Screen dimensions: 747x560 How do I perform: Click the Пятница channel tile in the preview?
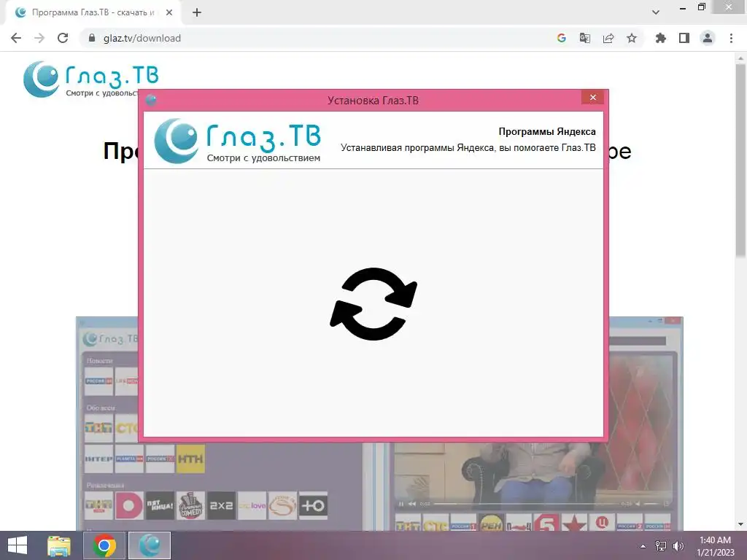(160, 505)
